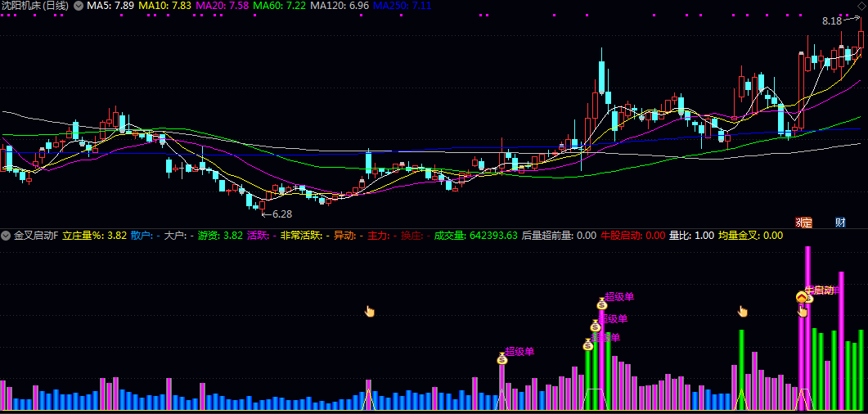
Task: Select the MA5: 7.89 moving average label
Action: tap(110, 6)
